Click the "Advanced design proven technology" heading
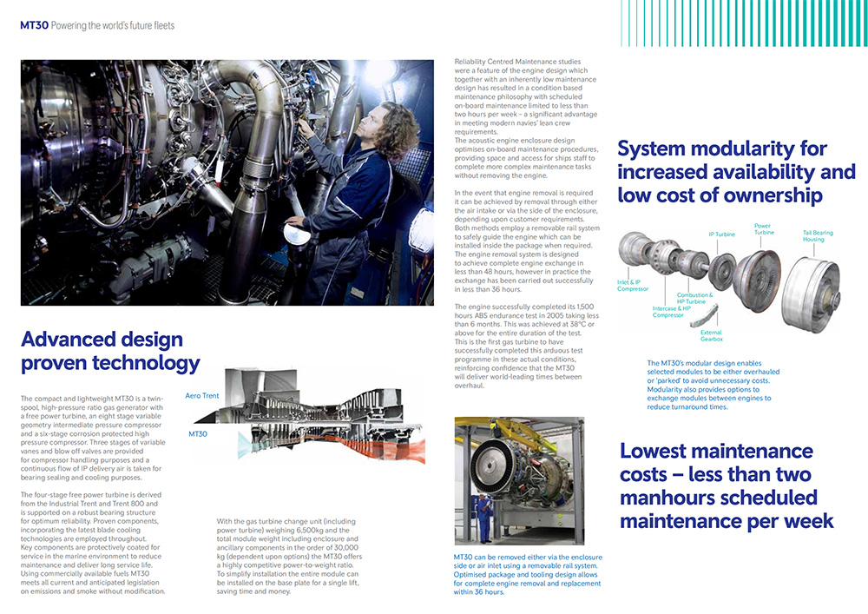The height and width of the screenshot is (614, 868). pos(110,351)
